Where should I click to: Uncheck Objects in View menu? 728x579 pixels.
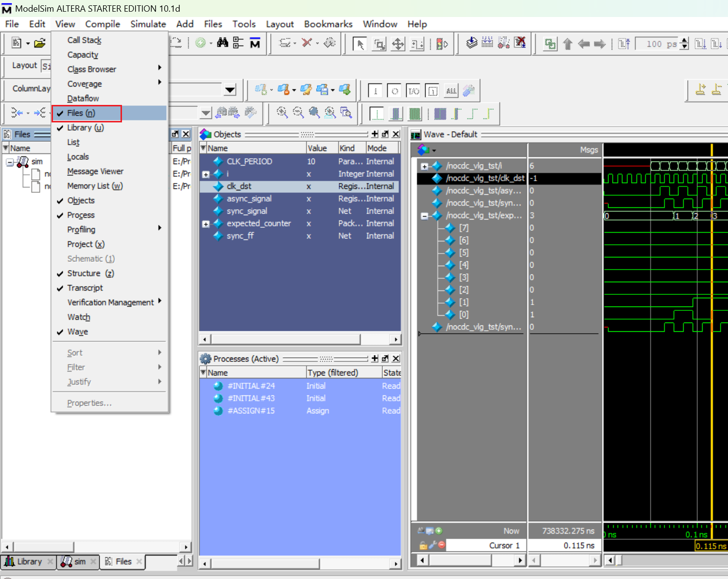coord(109,201)
